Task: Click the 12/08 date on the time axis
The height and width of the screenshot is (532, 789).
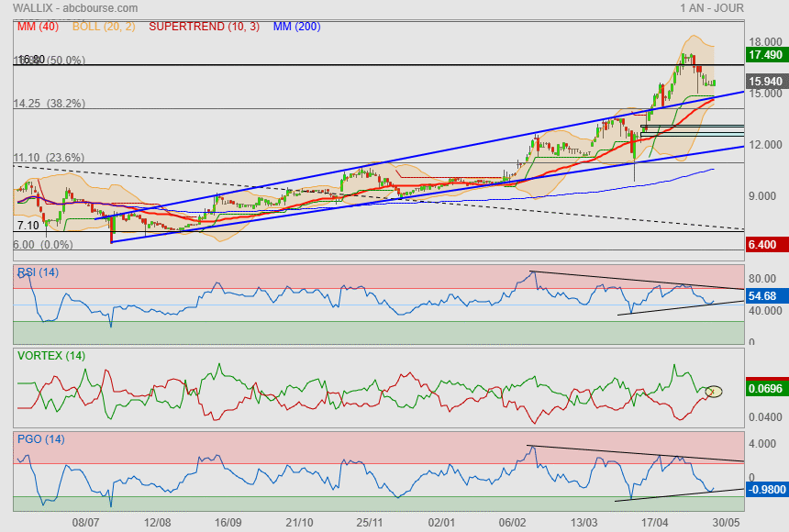Action: (x=157, y=523)
